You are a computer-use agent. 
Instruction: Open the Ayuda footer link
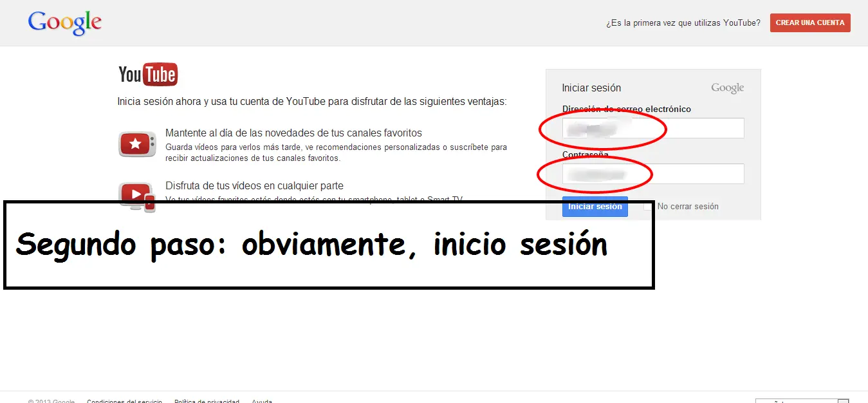(x=262, y=400)
